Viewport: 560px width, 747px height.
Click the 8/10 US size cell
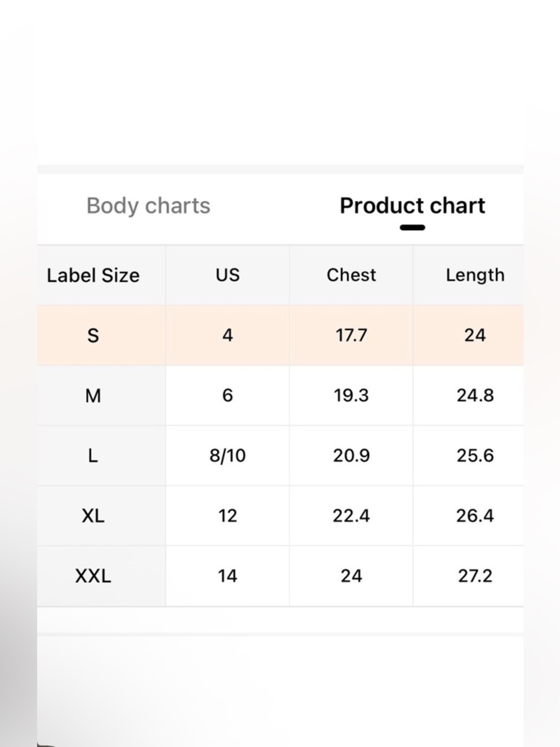(x=227, y=456)
